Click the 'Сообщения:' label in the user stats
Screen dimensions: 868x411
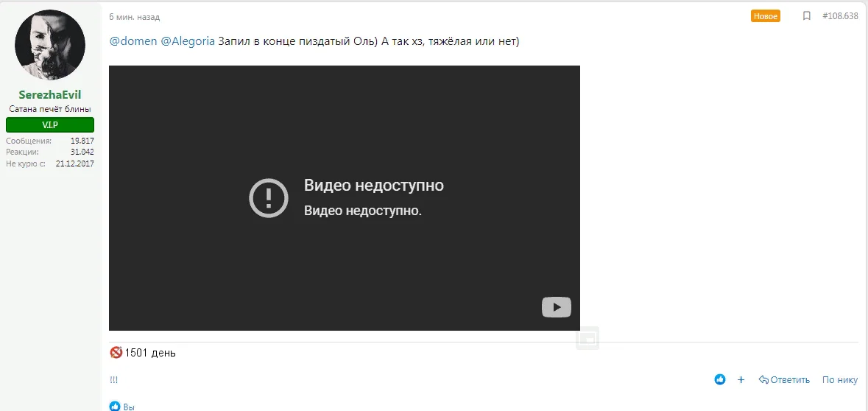29,141
